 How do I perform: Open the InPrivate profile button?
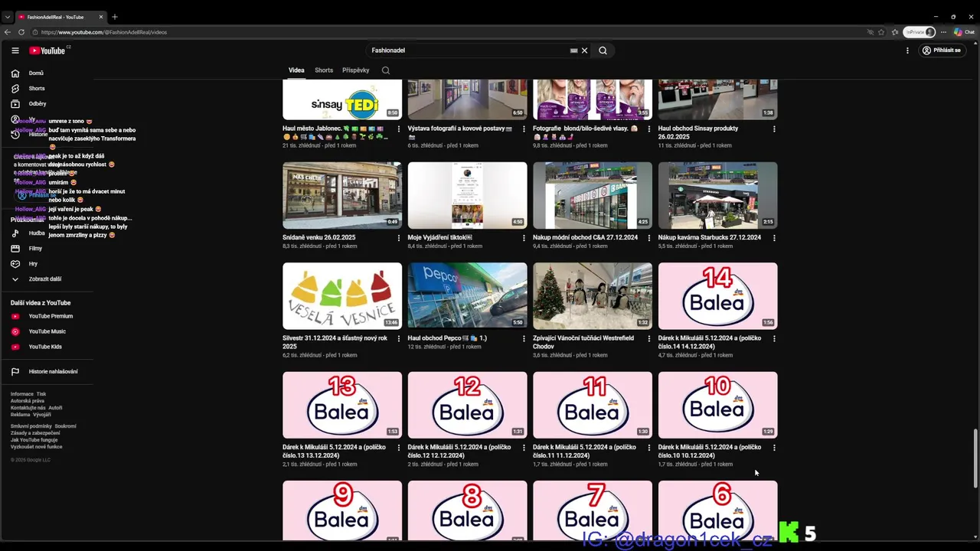pos(920,32)
